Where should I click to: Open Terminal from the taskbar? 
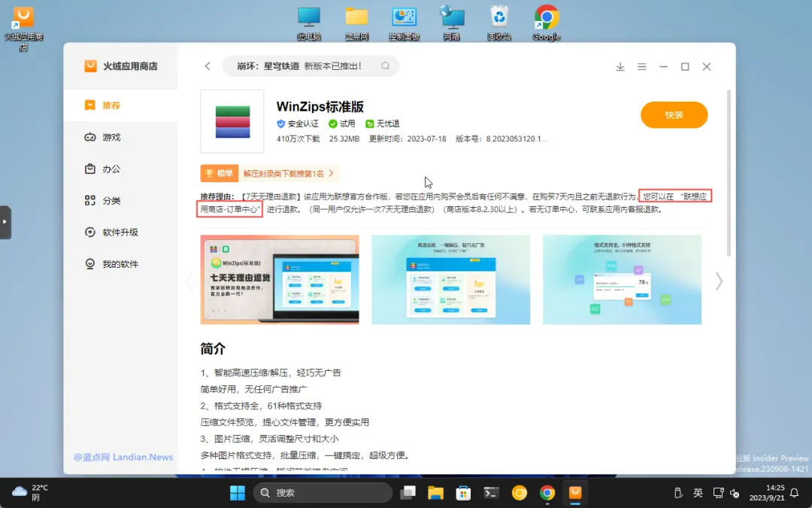coord(492,492)
